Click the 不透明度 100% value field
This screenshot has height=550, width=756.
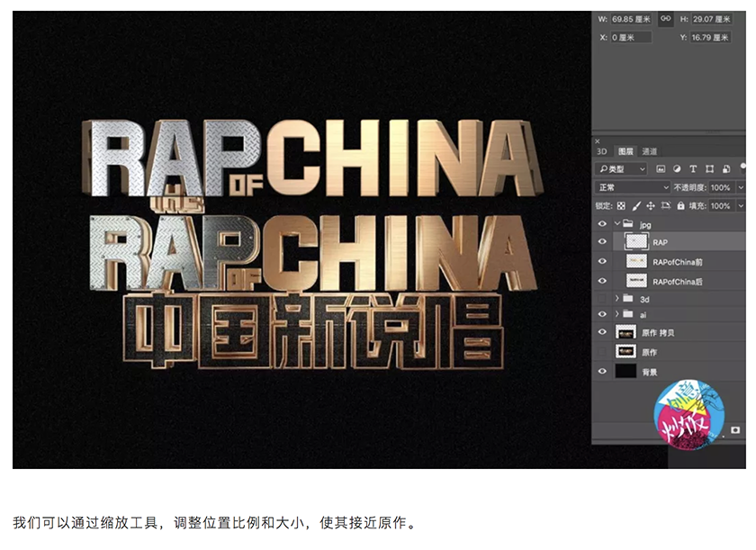(722, 187)
